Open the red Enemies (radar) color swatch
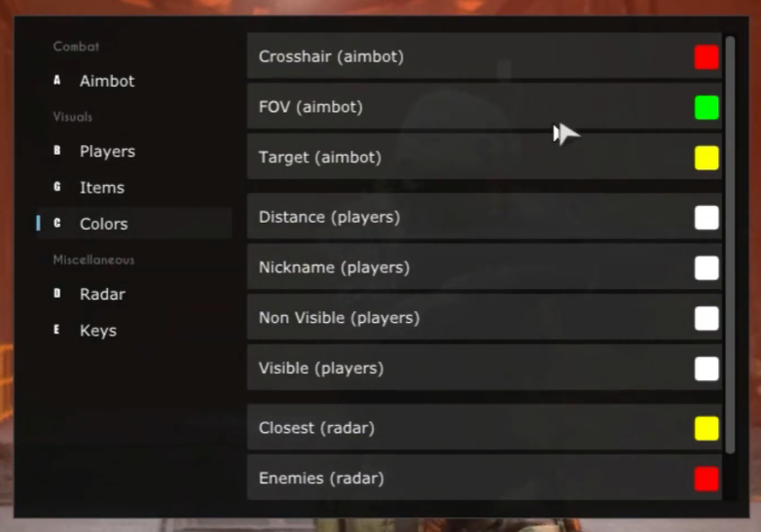This screenshot has width=761, height=532. pos(707,479)
